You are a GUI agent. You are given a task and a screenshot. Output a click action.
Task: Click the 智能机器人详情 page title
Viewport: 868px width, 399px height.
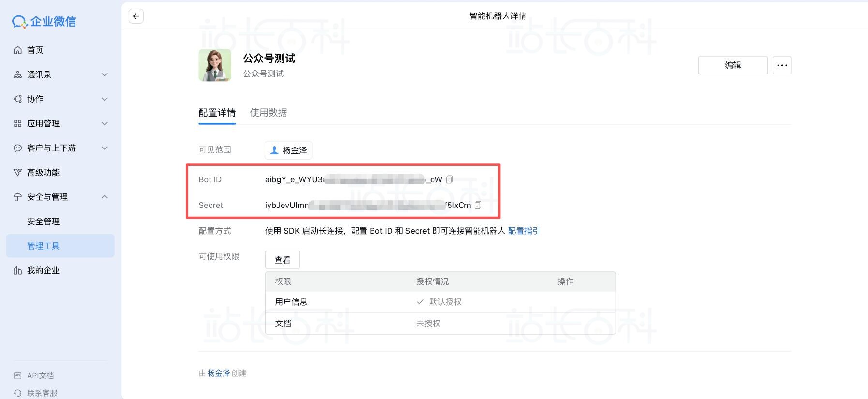click(x=497, y=16)
